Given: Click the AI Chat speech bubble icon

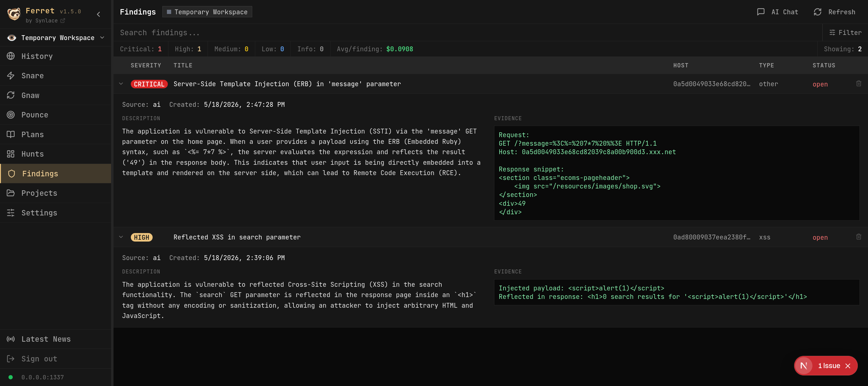Looking at the screenshot, I should coord(761,12).
